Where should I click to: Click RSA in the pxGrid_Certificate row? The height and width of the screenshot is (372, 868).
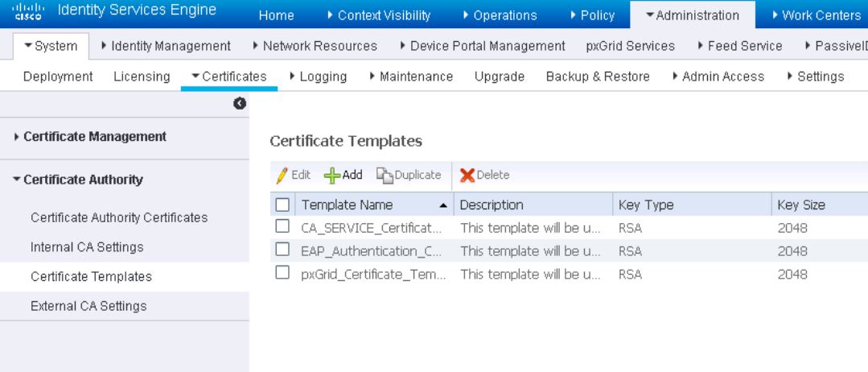point(631,275)
